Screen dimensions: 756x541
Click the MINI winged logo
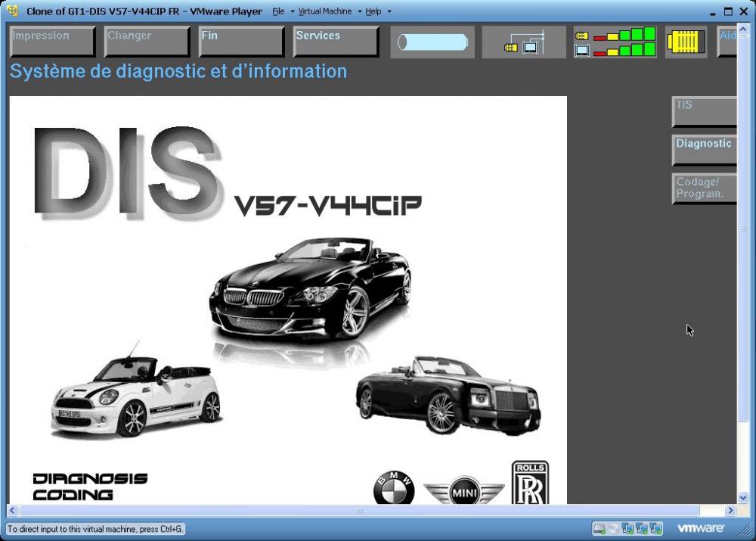(x=464, y=491)
